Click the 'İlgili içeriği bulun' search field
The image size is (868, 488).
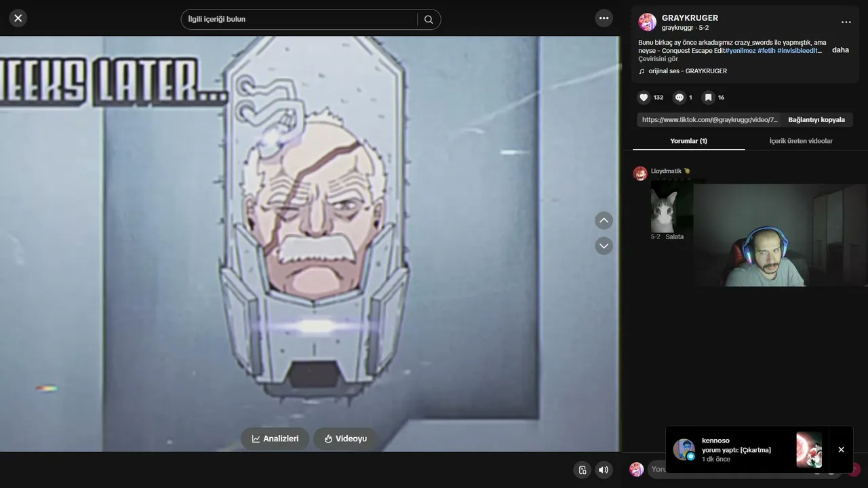pos(298,19)
